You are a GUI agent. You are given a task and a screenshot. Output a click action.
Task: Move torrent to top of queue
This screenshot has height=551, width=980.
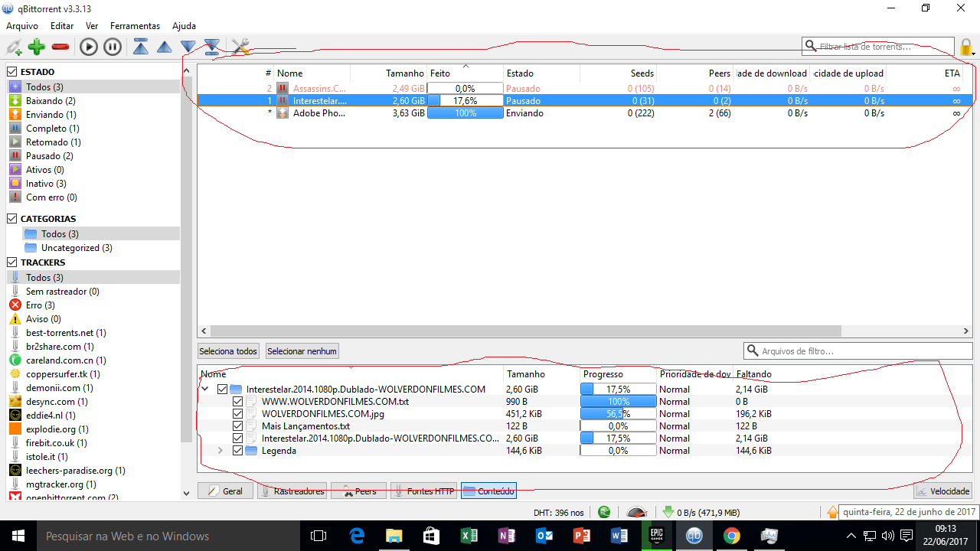tap(141, 47)
